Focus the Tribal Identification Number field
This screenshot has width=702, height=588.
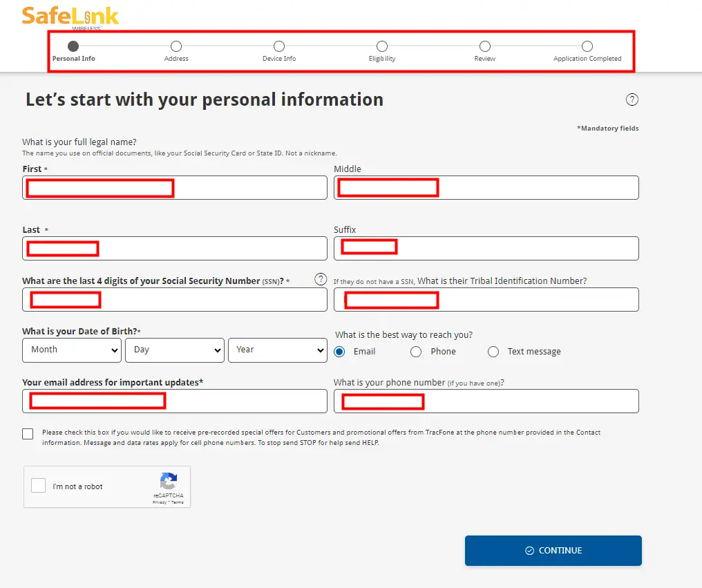click(486, 300)
